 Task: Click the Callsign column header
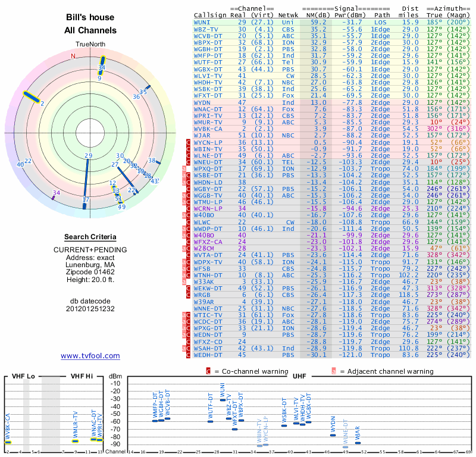click(x=212, y=15)
